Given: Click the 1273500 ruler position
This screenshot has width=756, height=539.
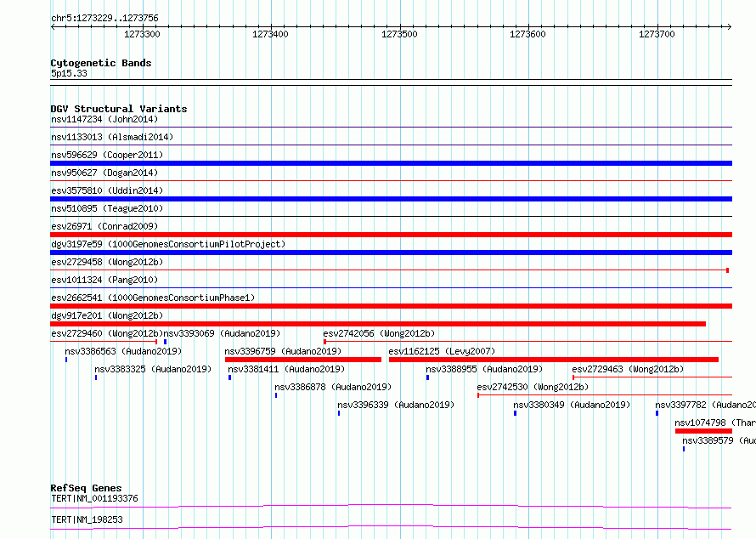Looking at the screenshot, I should coord(399,34).
